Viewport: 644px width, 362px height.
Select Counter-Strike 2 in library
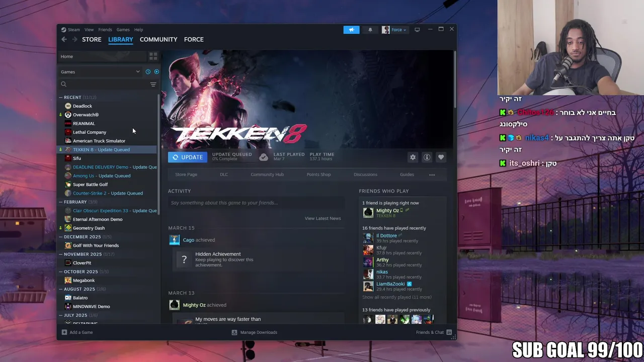click(108, 193)
